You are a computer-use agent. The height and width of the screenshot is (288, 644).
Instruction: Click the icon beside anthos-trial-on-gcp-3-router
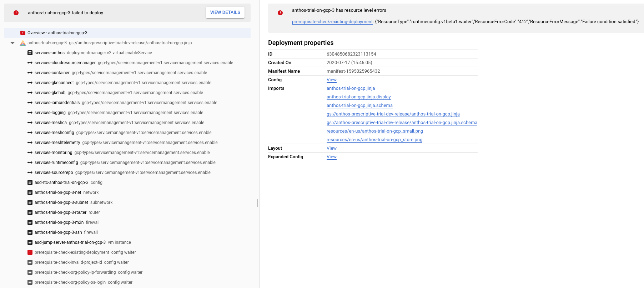pyautogui.click(x=30, y=212)
